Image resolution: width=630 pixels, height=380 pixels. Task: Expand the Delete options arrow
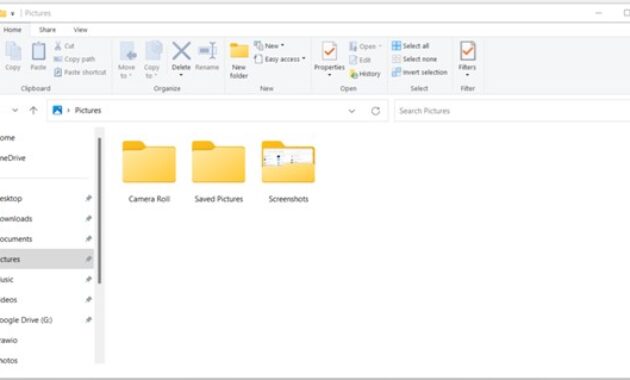click(181, 75)
